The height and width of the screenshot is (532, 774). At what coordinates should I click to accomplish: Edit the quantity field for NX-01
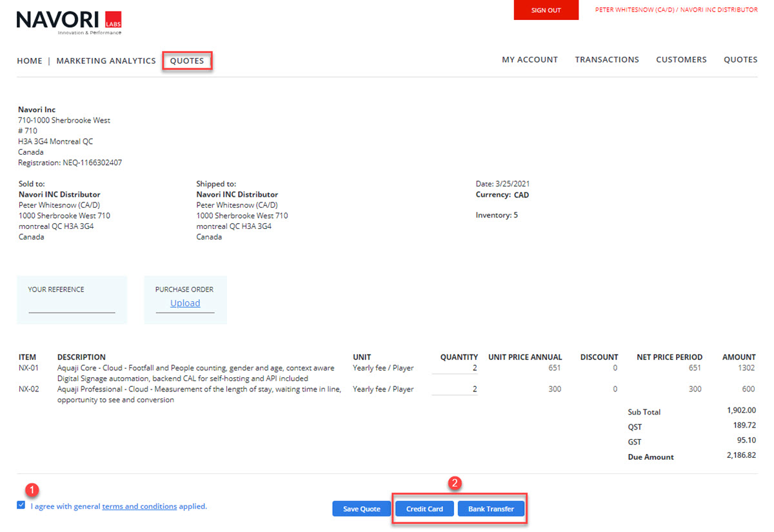455,368
